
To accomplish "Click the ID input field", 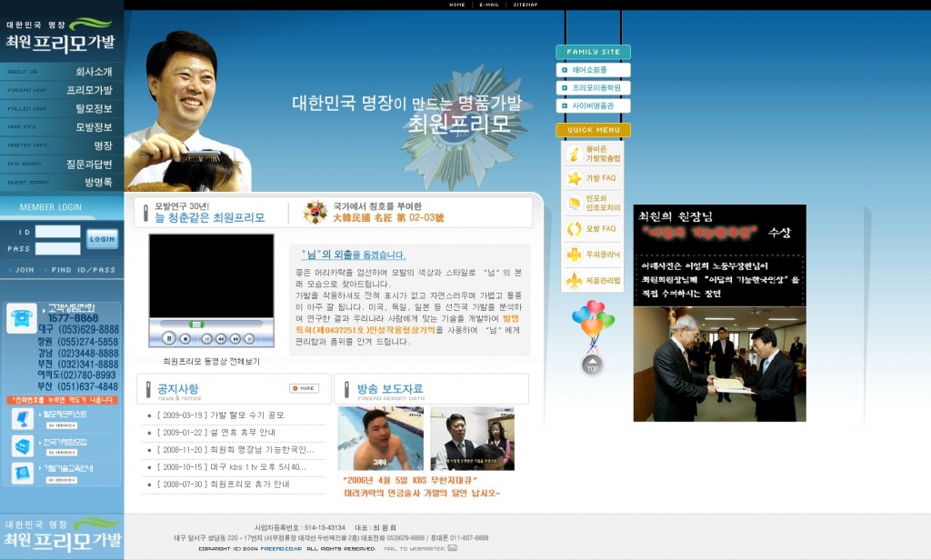I will click(x=57, y=232).
